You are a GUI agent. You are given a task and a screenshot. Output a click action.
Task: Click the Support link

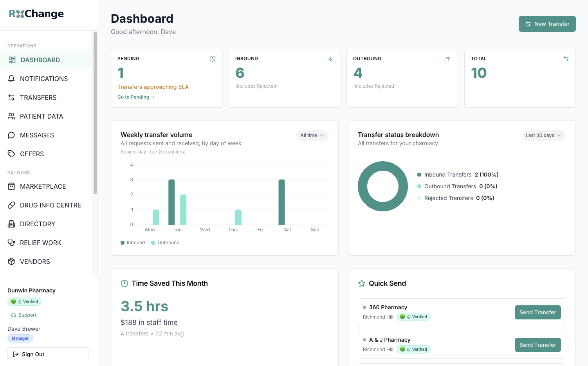(23, 315)
